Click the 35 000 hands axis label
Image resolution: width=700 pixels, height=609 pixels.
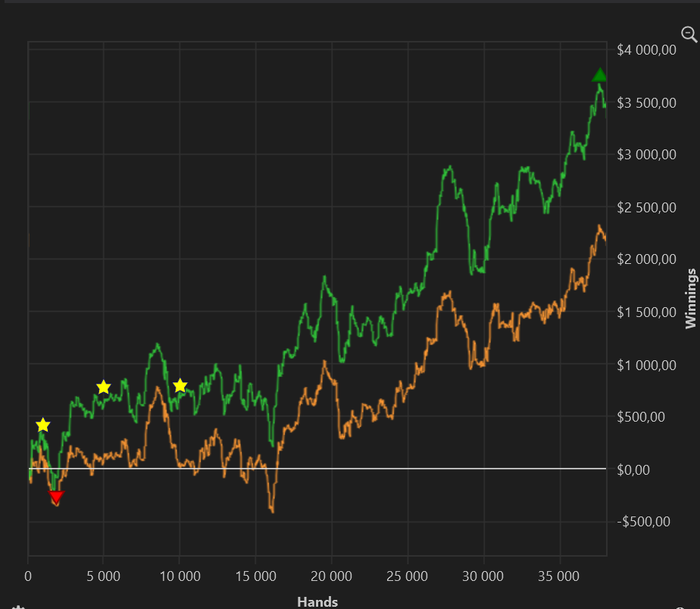[559, 576]
